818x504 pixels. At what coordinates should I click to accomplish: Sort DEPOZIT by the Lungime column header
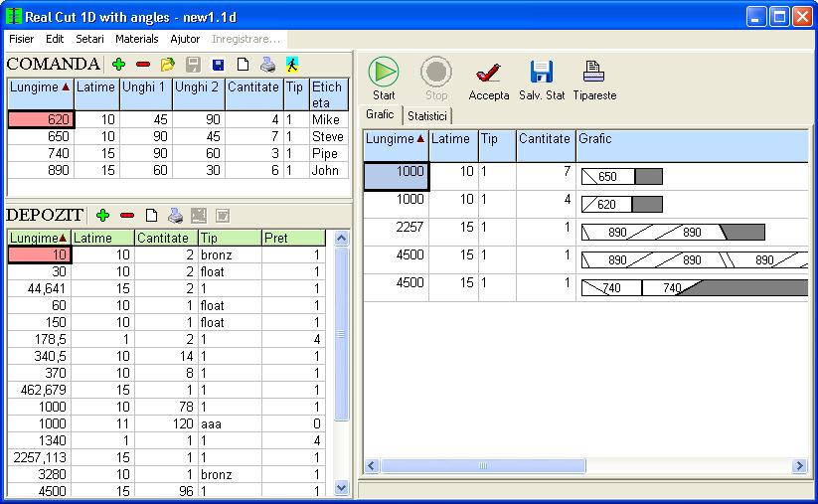(39, 238)
